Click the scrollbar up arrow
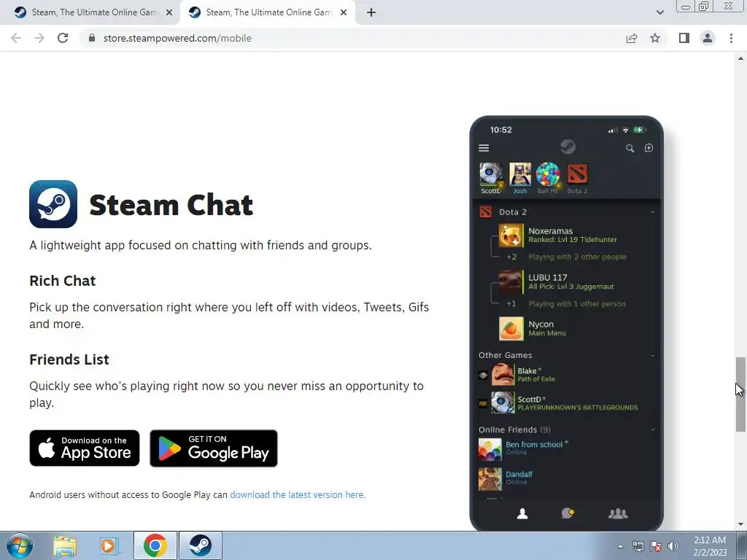This screenshot has width=747, height=560. [x=740, y=58]
